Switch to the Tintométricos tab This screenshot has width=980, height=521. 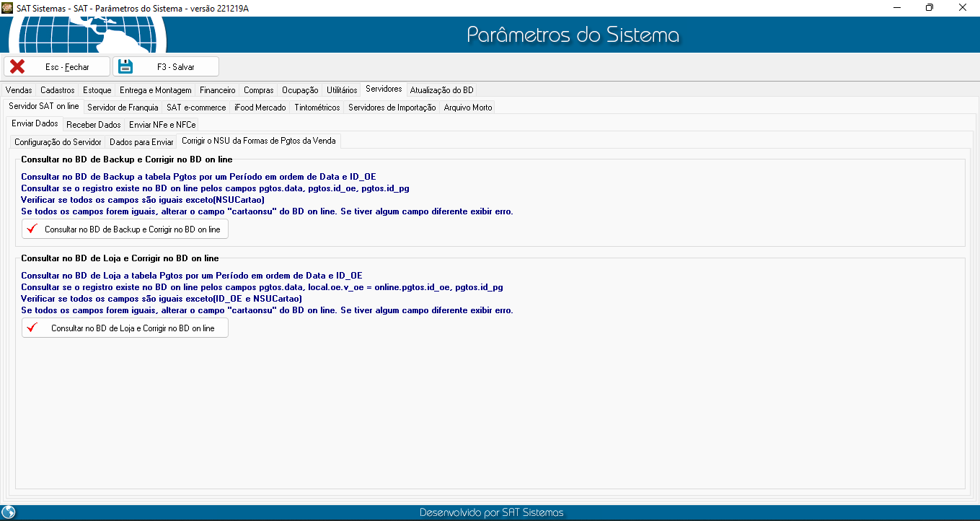[x=317, y=108]
